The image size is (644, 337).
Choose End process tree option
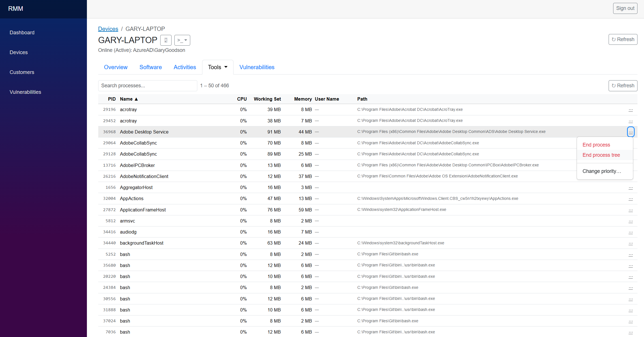point(601,155)
